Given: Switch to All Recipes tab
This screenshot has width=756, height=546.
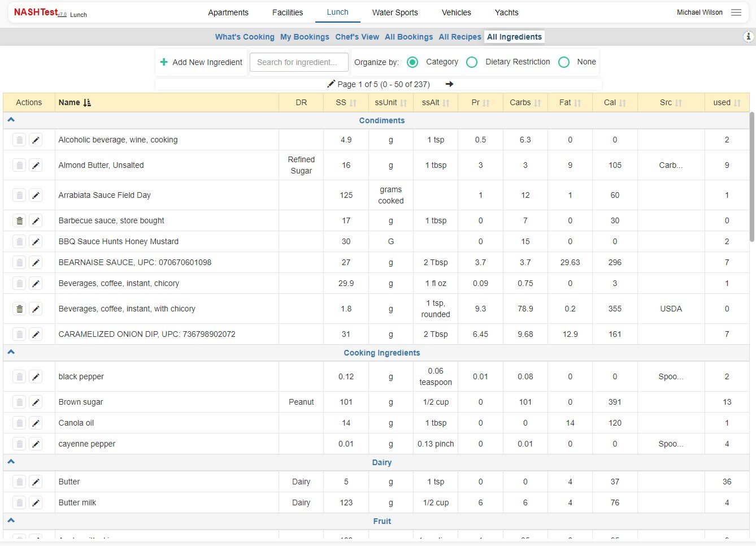Looking at the screenshot, I should (x=460, y=37).
